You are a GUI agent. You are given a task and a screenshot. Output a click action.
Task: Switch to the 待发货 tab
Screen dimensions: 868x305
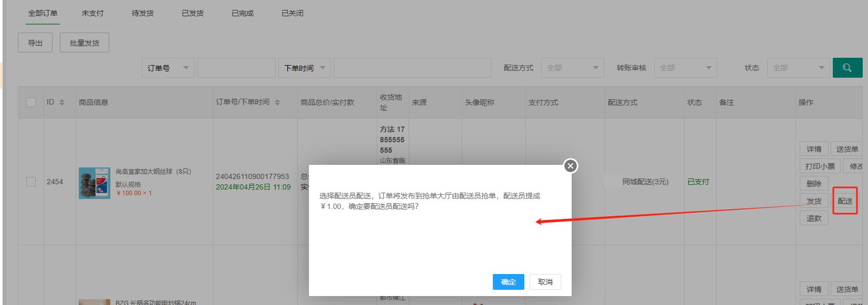142,13
